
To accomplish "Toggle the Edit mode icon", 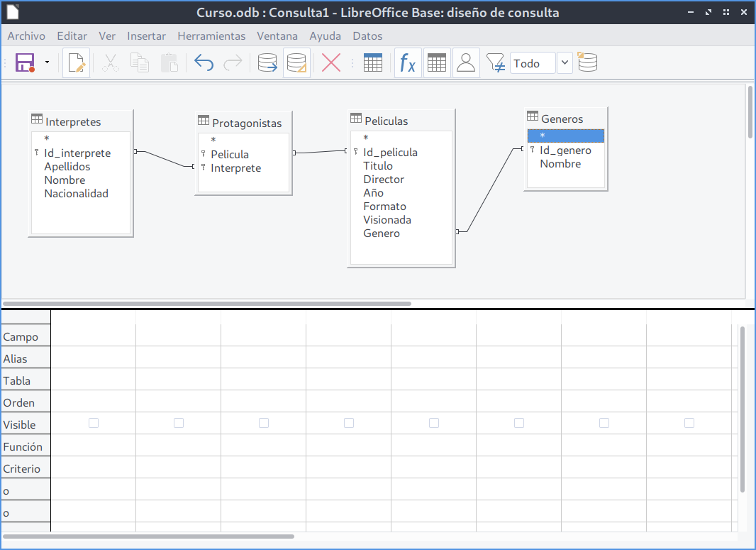I will [76, 63].
